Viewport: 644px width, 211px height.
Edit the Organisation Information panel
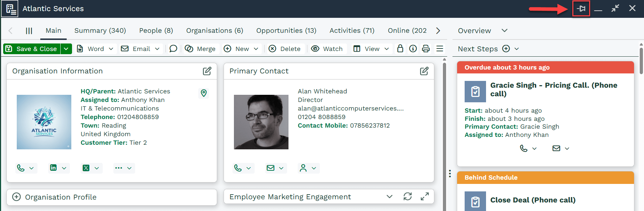click(x=207, y=71)
